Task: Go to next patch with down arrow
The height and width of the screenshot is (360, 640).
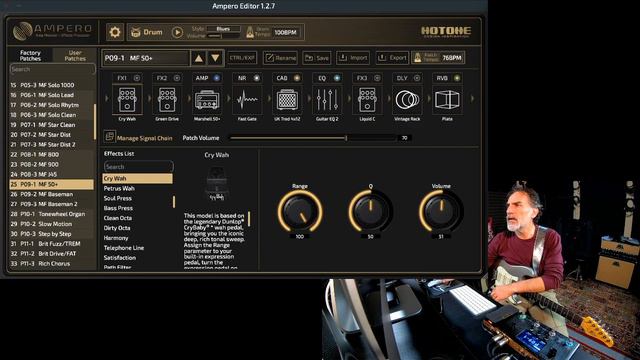Action: pos(216,58)
